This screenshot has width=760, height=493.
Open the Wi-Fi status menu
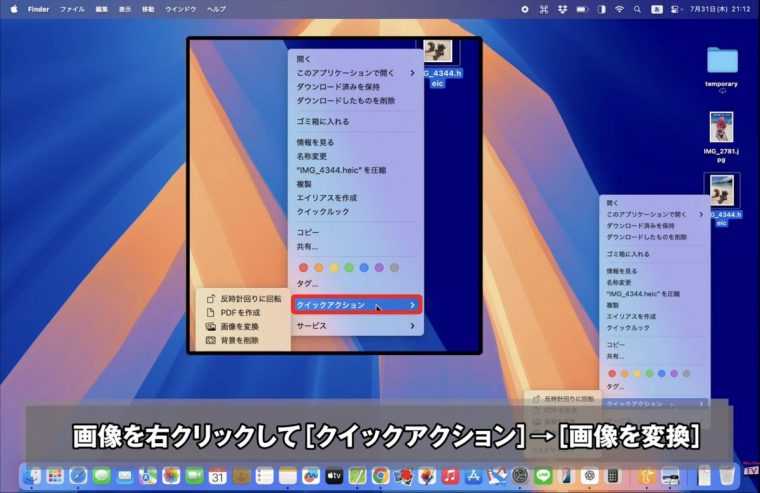(x=619, y=9)
